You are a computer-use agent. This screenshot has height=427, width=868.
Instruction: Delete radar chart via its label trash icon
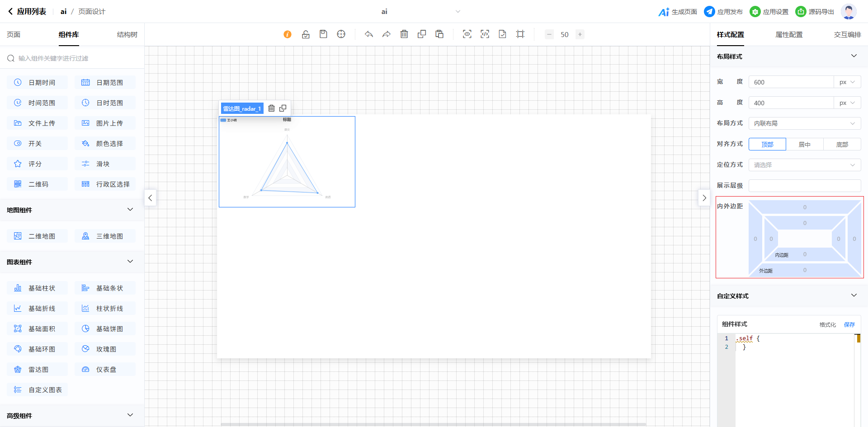(x=271, y=108)
